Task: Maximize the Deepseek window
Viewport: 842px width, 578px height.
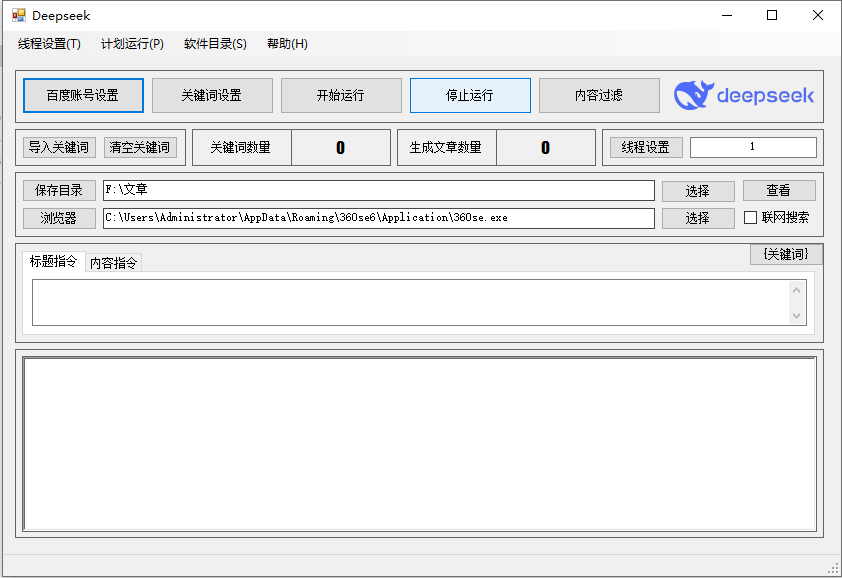Action: [772, 15]
